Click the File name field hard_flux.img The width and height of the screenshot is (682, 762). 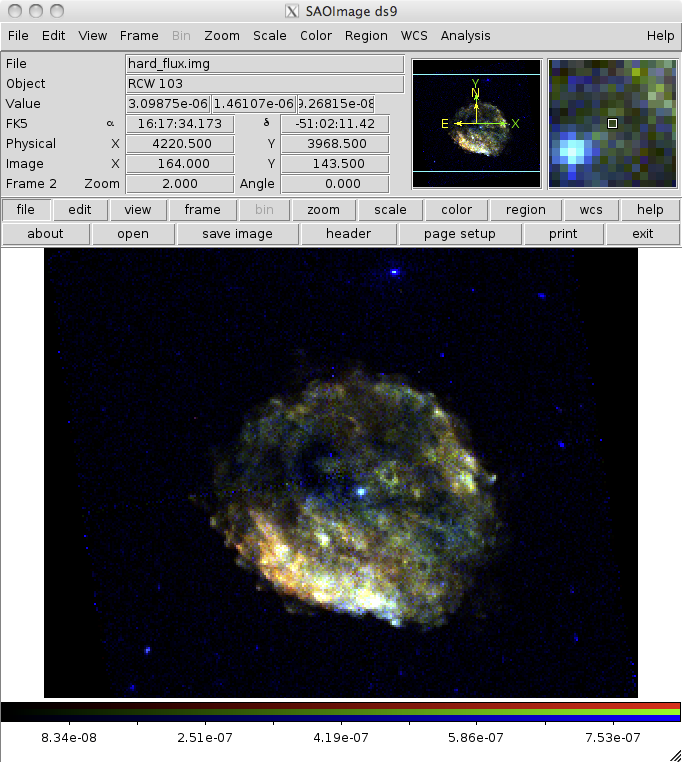click(264, 64)
